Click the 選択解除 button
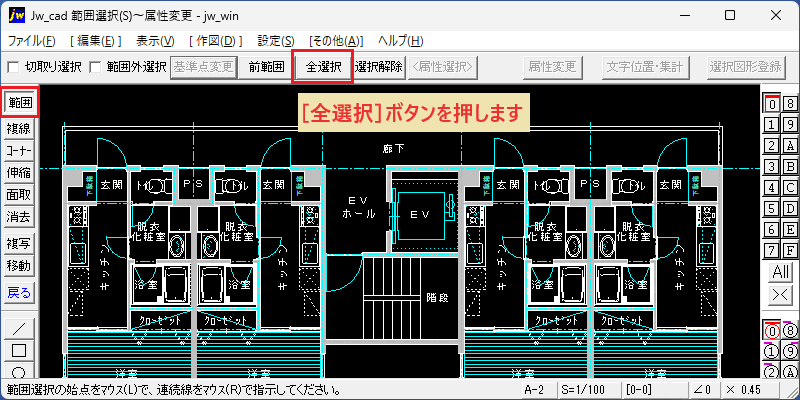Screen dimensions: 800x400 (x=379, y=67)
